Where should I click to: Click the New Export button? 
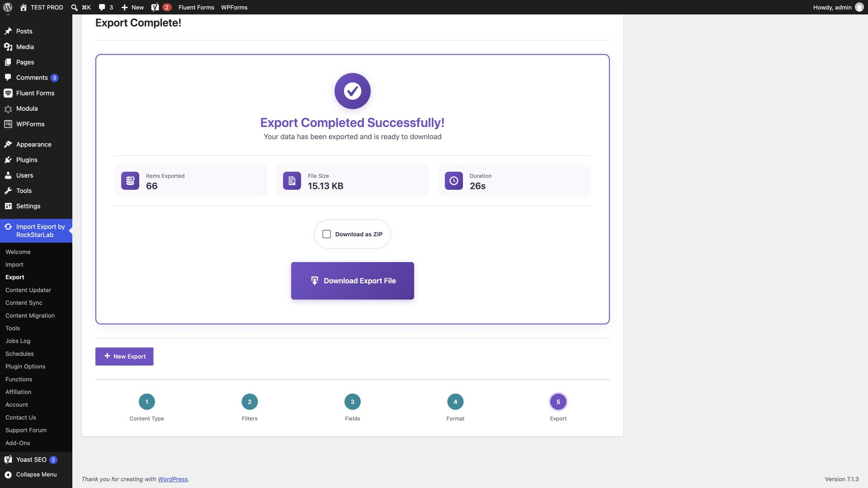coord(124,357)
